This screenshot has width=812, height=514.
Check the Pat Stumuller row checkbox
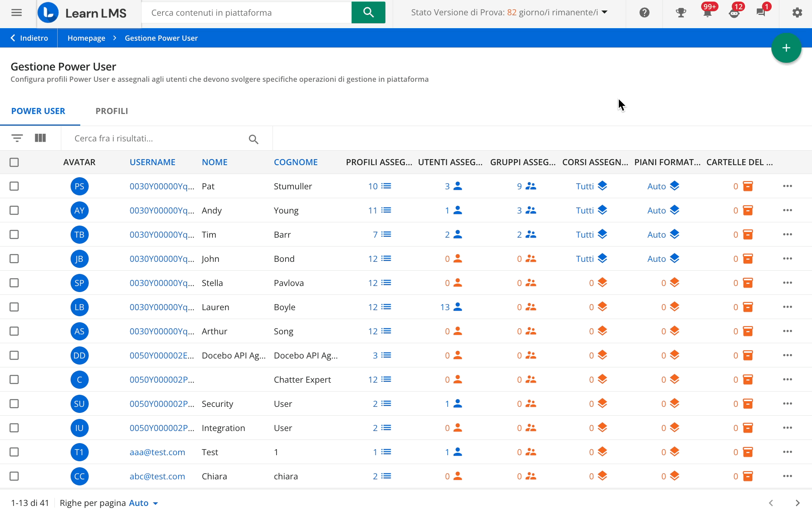click(x=14, y=186)
